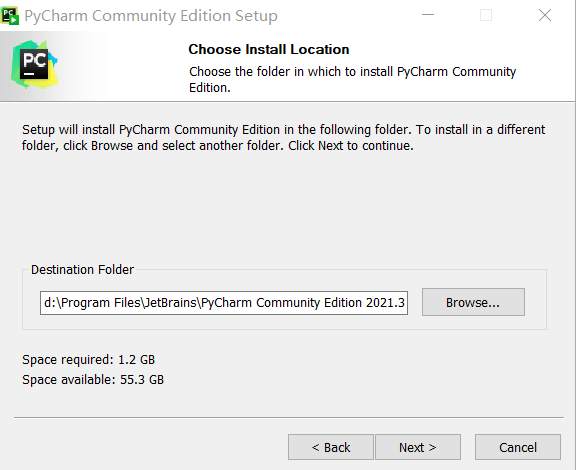Click the small PyCharm icon in title bar

pyautogui.click(x=10, y=16)
